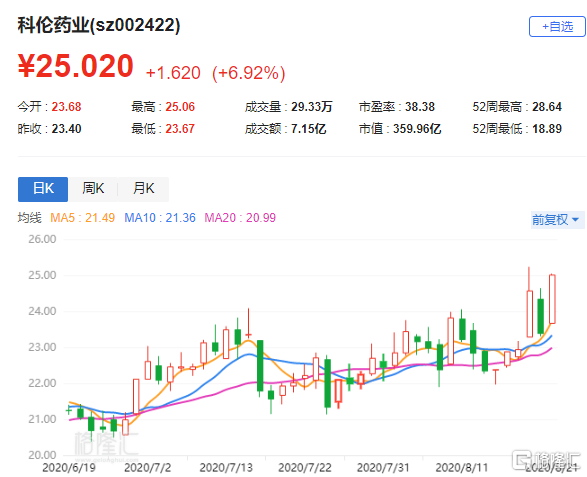Image resolution: width=587 pixels, height=477 pixels.
Task: Switch to the 周K weekly chart tab
Action: point(93,189)
